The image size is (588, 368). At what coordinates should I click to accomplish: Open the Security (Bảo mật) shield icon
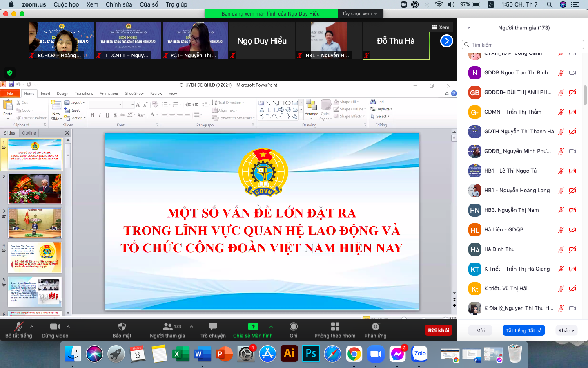(x=122, y=327)
